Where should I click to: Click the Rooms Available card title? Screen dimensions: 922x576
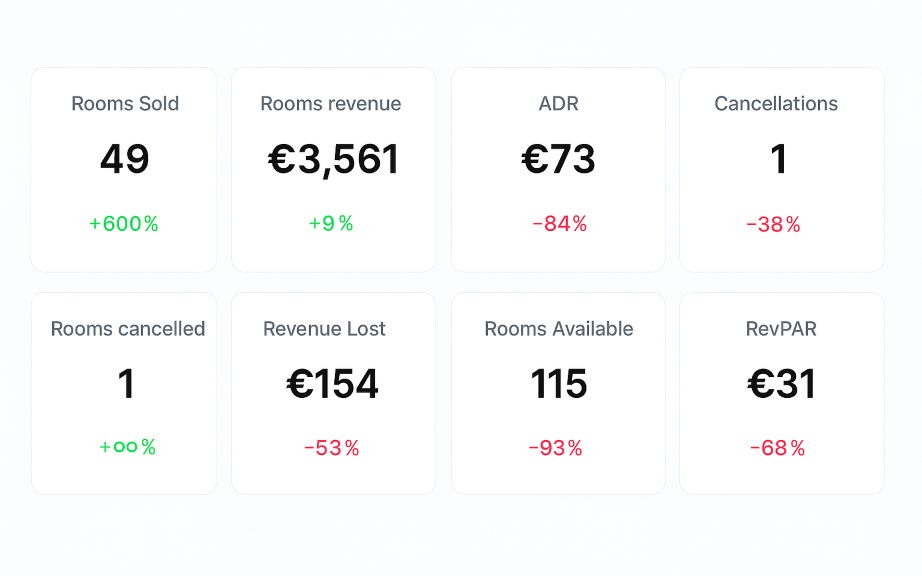pos(559,329)
